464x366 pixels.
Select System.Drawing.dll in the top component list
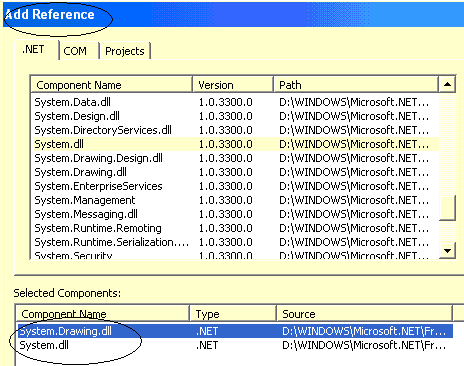[x=235, y=172]
